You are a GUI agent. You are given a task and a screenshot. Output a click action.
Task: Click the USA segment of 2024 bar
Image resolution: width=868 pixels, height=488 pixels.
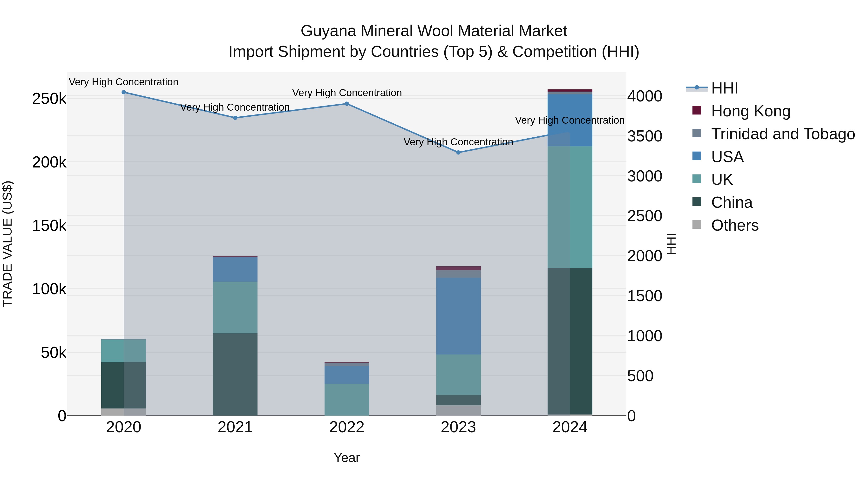[570, 120]
